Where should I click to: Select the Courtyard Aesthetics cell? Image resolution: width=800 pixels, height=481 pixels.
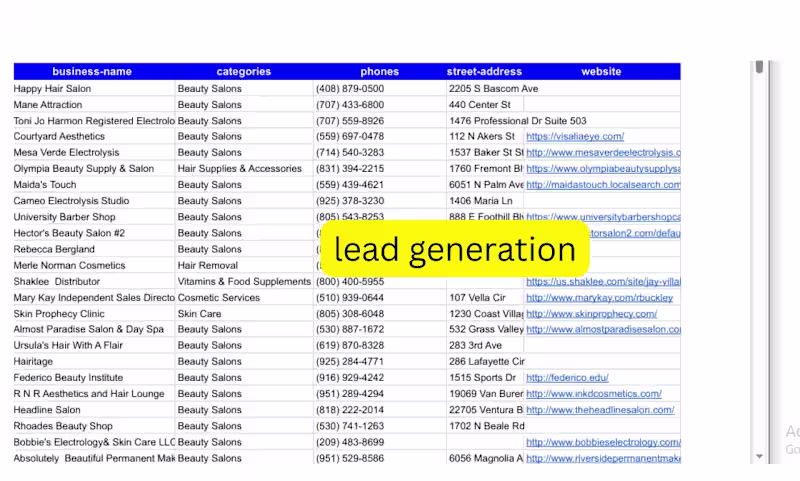94,137
